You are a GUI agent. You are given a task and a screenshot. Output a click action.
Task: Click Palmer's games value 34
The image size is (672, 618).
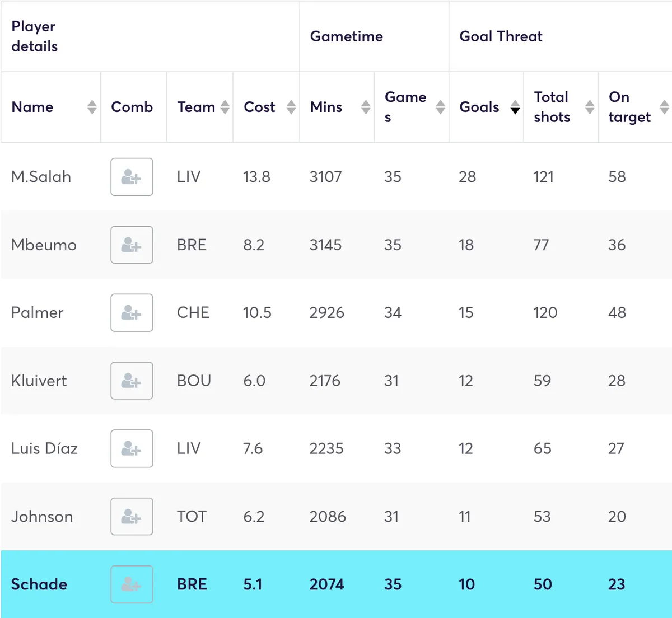click(393, 313)
